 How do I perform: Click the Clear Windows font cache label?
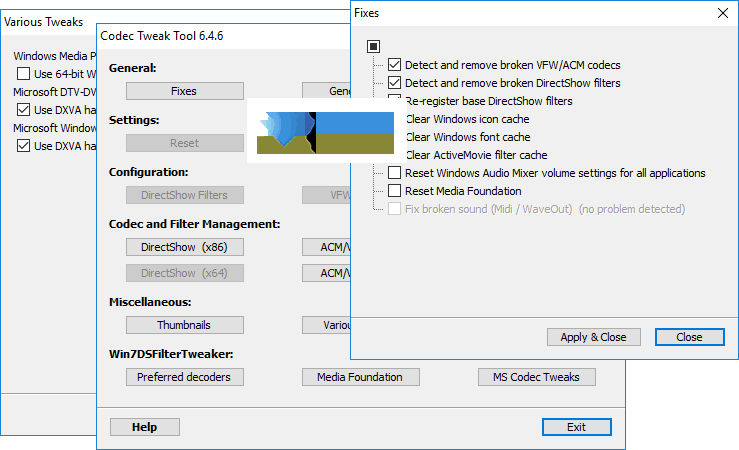468,137
